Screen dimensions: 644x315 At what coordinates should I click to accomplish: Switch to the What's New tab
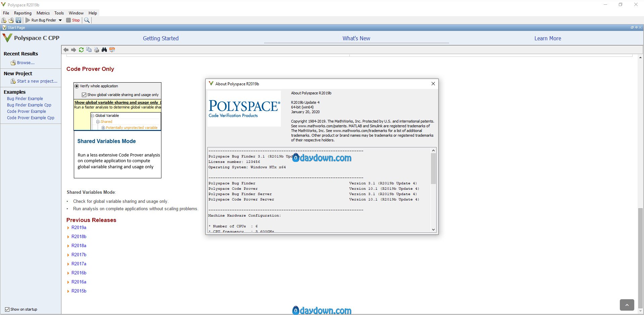[356, 38]
